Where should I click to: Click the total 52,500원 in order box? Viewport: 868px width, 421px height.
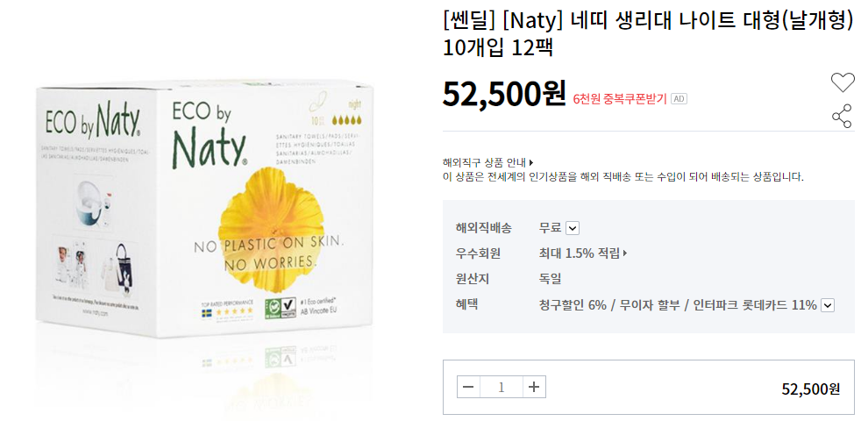[810, 389]
